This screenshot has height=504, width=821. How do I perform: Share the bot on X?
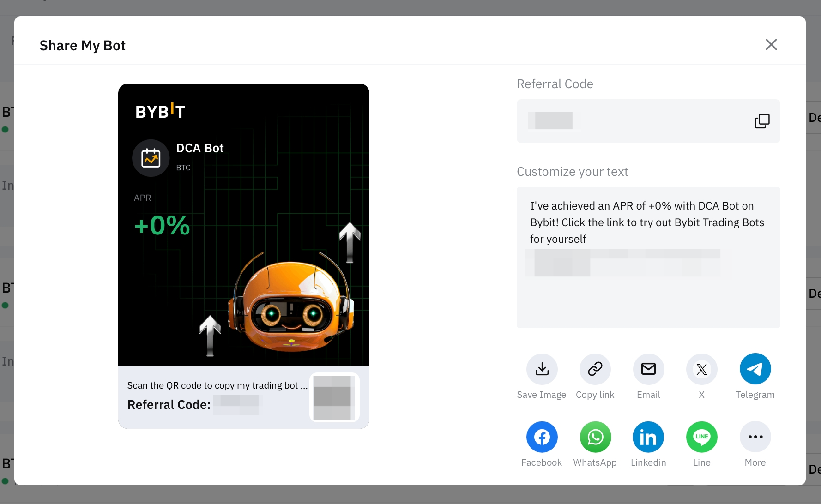(x=701, y=369)
